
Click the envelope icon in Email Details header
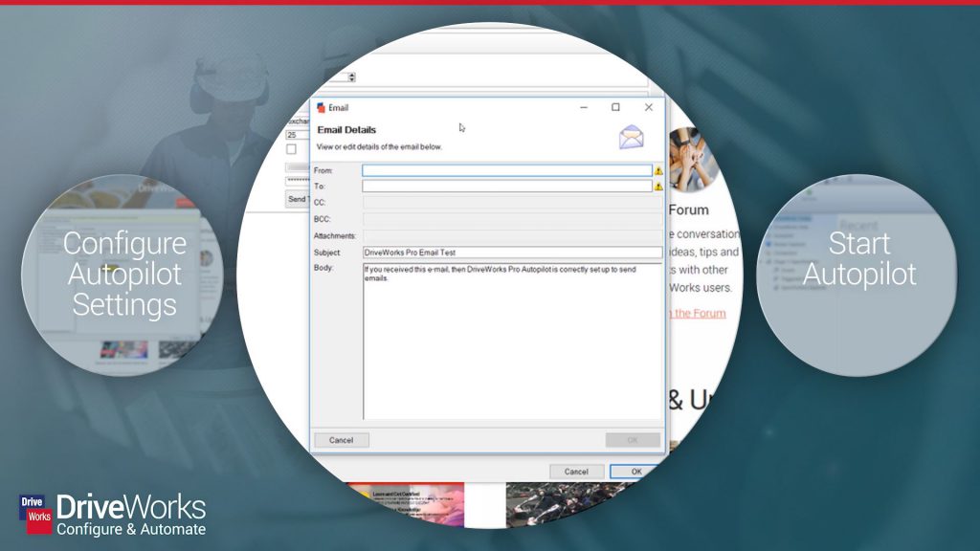click(x=632, y=137)
